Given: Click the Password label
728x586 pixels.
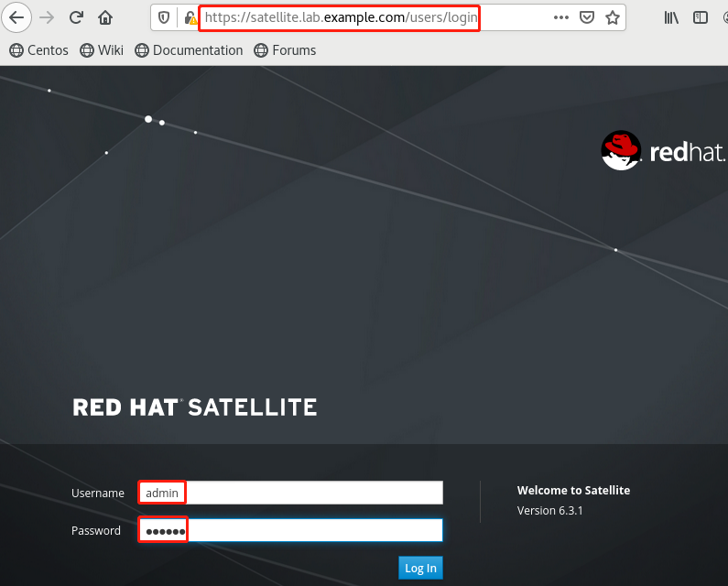Looking at the screenshot, I should click(x=95, y=531).
